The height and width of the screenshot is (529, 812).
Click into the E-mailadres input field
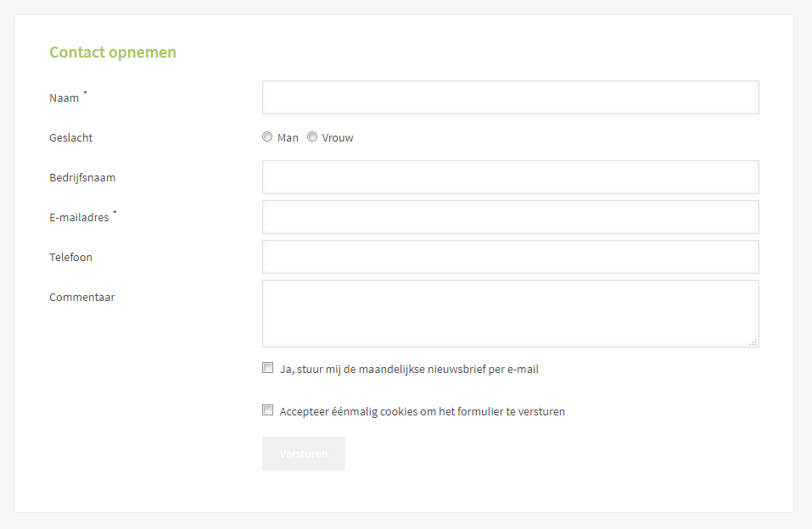pyautogui.click(x=510, y=217)
